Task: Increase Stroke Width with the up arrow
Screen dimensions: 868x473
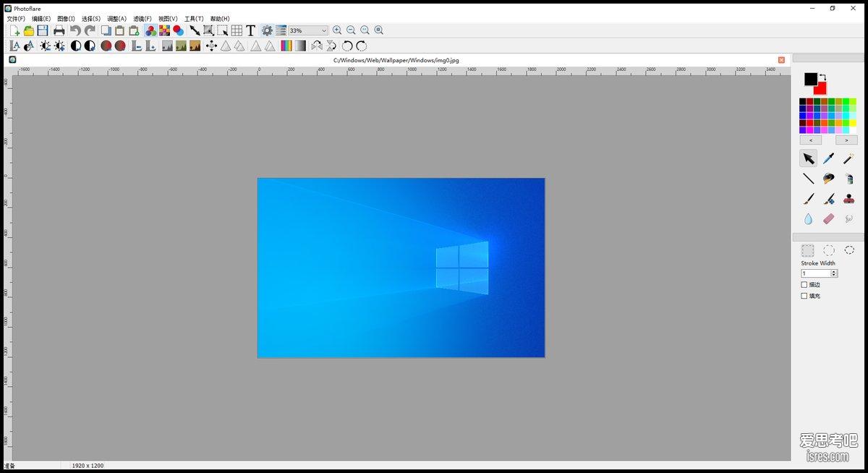Action: pyautogui.click(x=834, y=272)
